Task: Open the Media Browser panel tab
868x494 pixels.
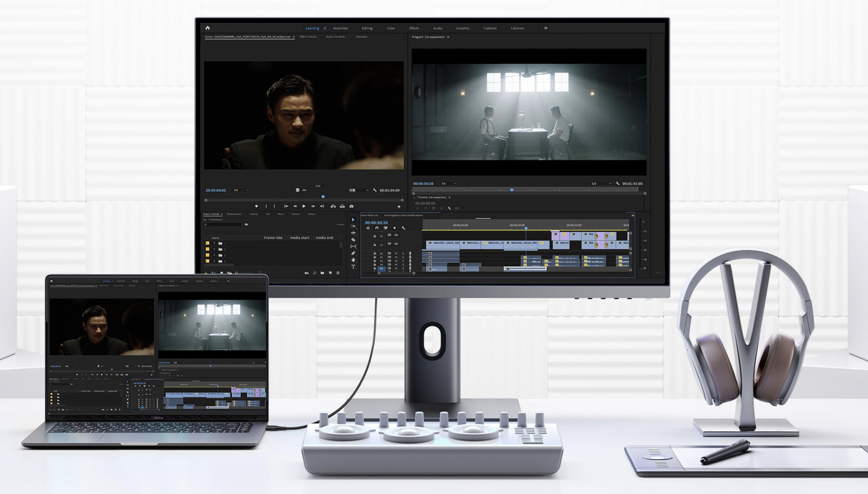Action: click(234, 214)
